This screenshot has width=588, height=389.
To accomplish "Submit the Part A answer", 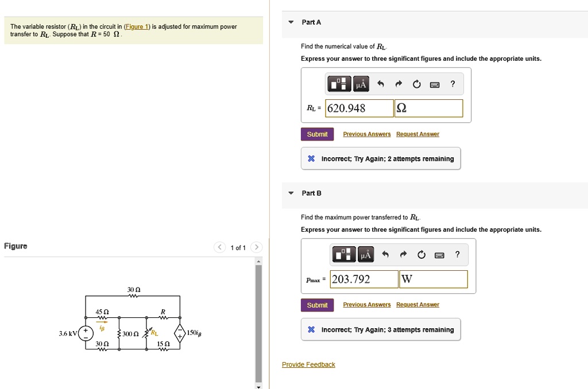I will click(x=317, y=134).
